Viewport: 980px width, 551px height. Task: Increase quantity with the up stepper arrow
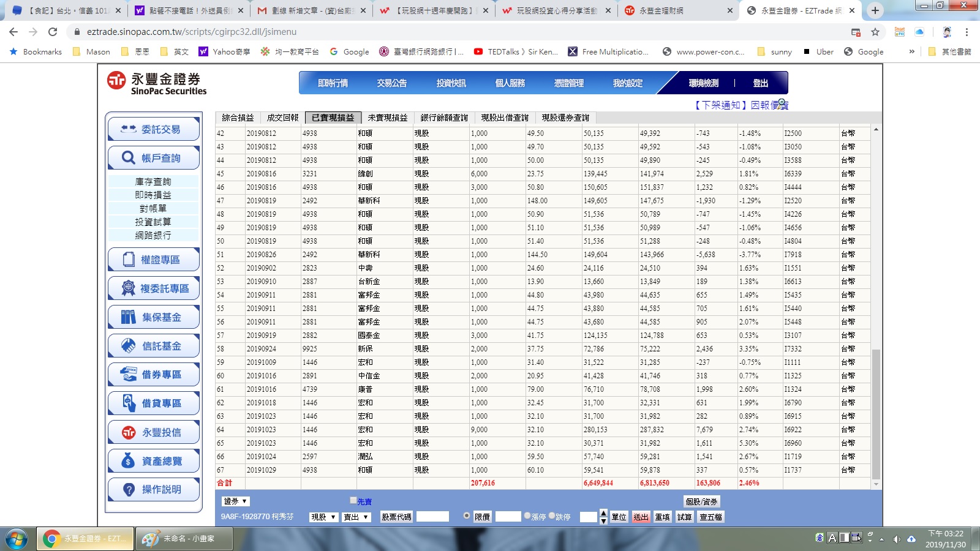pyautogui.click(x=603, y=513)
